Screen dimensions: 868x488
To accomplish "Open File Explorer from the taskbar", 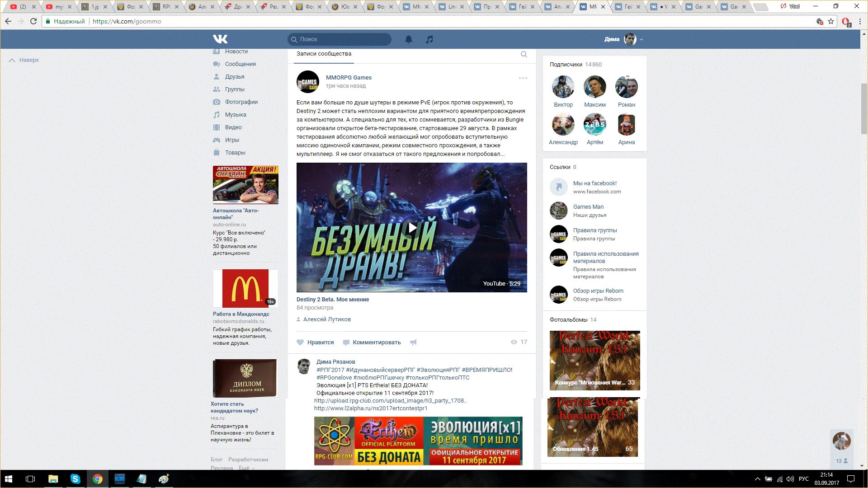I will pos(53,479).
